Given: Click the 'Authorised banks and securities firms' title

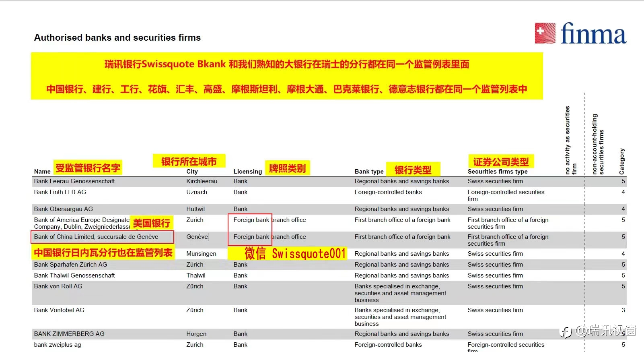Looking at the screenshot, I should click(117, 37).
